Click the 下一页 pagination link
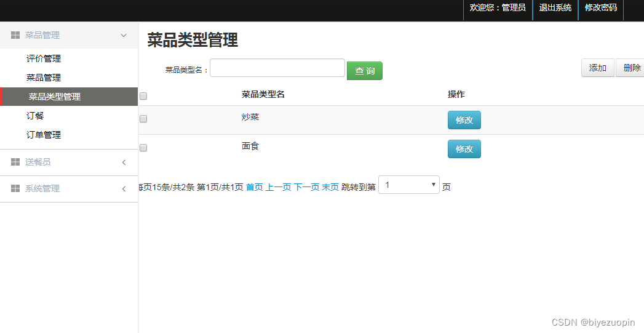Image resolution: width=644 pixels, height=333 pixels. click(306, 187)
